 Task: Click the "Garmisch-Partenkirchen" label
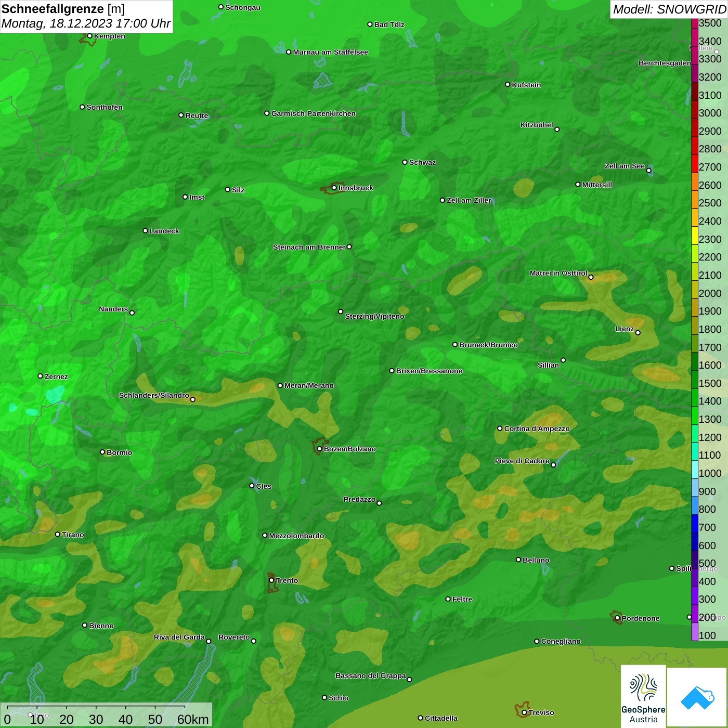point(314,113)
